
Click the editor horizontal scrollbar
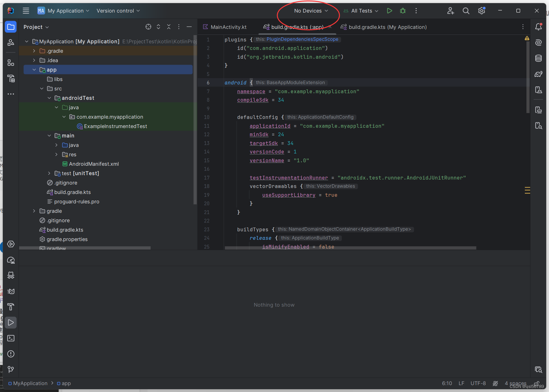pos(350,248)
